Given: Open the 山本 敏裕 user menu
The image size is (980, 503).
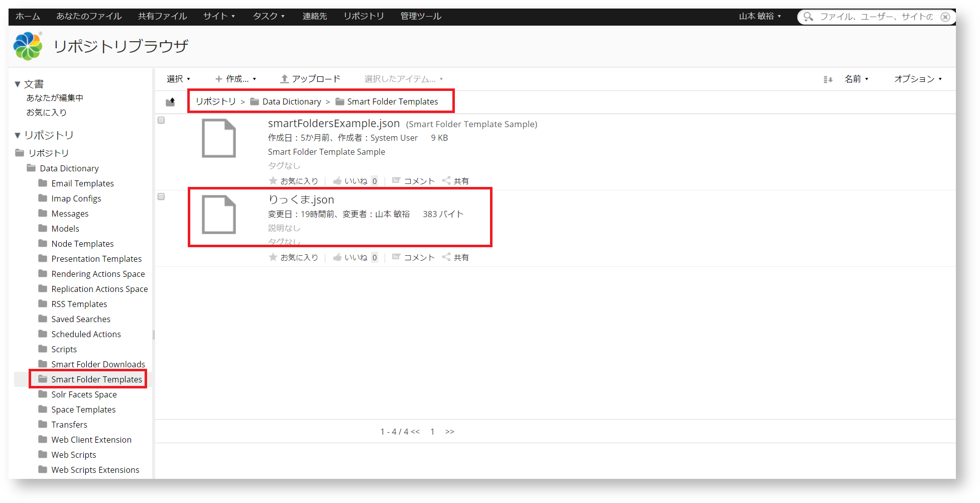Looking at the screenshot, I should tap(760, 16).
